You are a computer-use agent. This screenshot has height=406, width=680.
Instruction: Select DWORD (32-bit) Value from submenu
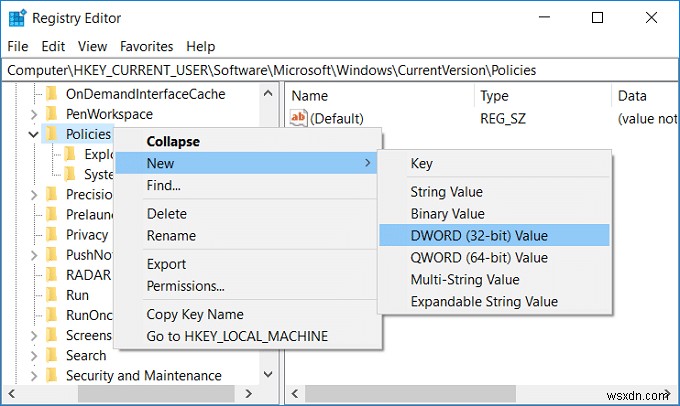pyautogui.click(x=479, y=236)
